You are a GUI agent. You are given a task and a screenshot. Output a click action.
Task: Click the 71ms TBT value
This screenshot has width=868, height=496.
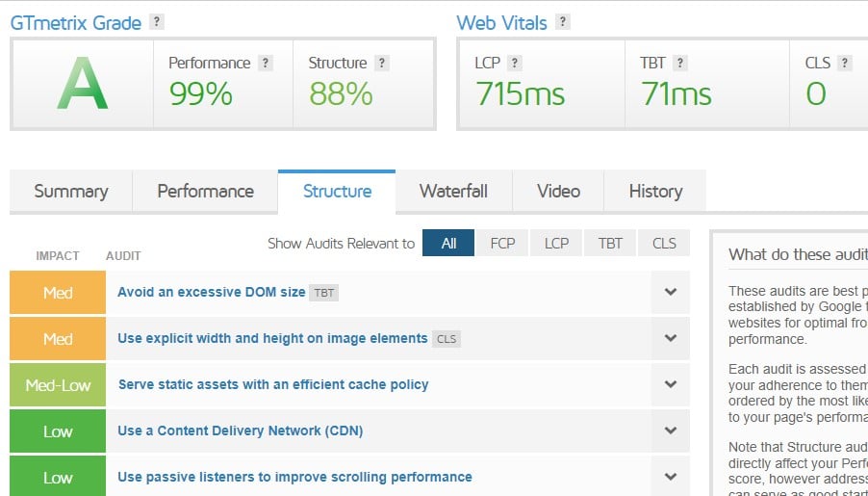[677, 93]
